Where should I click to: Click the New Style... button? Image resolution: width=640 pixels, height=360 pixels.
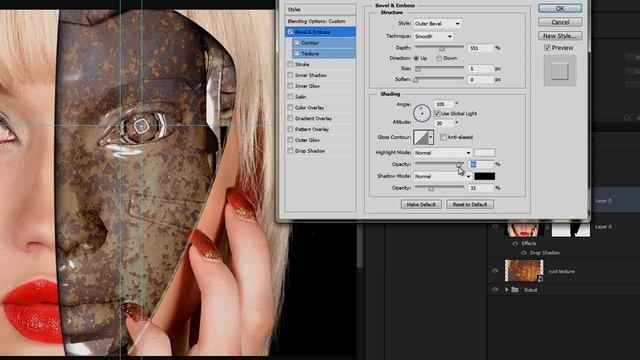tap(560, 36)
